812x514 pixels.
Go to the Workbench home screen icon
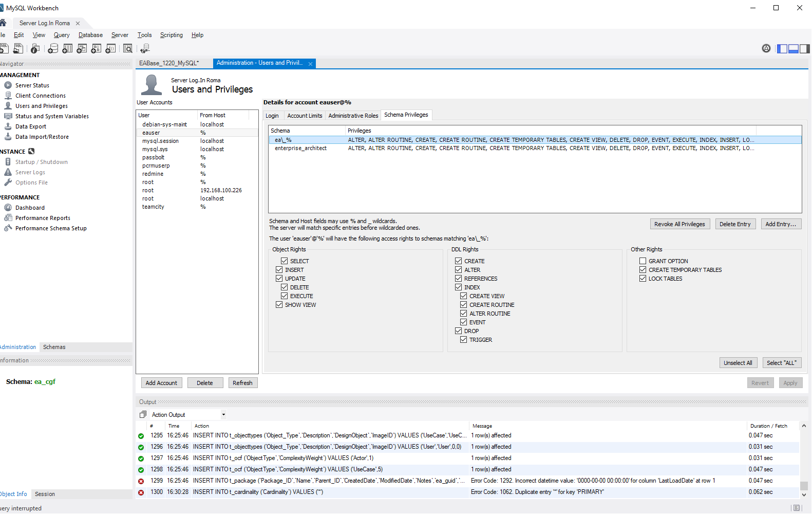[3, 23]
